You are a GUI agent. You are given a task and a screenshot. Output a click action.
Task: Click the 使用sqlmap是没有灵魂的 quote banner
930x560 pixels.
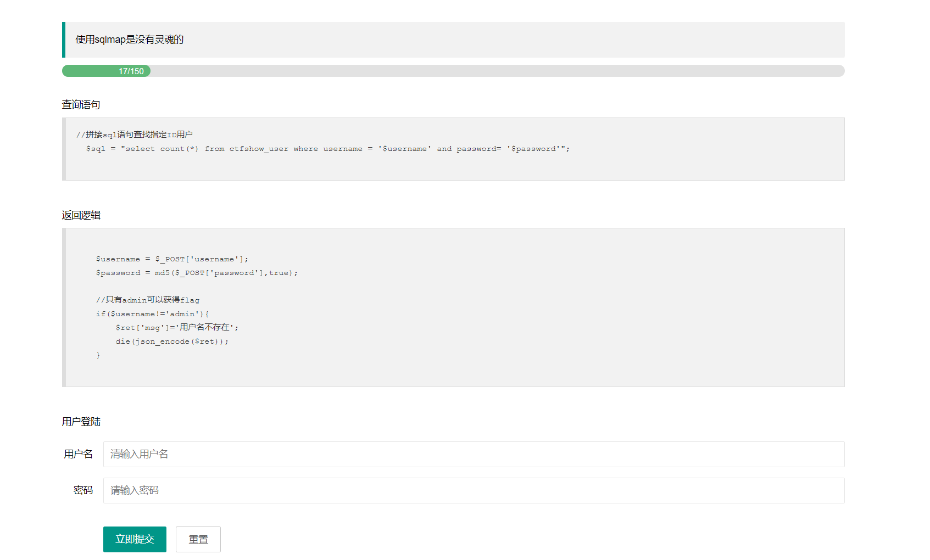453,40
